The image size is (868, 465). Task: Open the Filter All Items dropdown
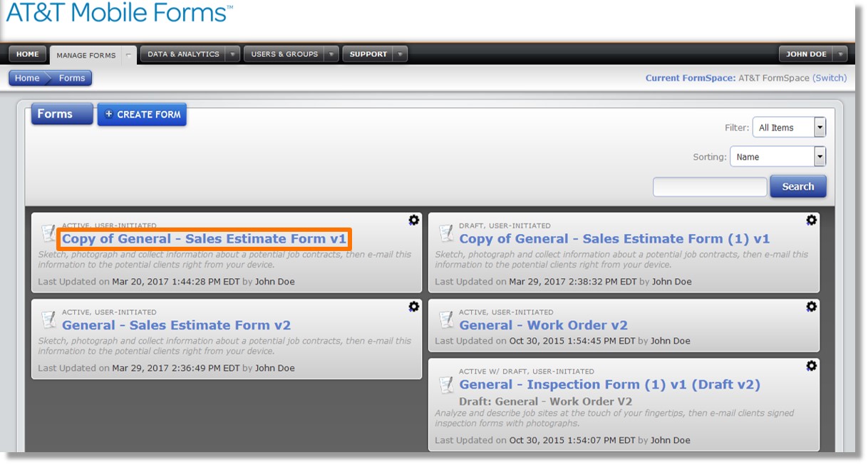pos(789,128)
